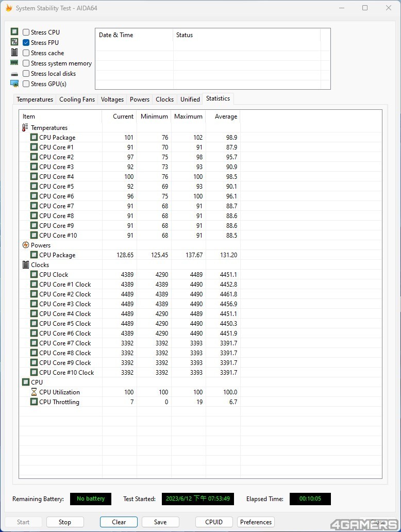Click the greyed Start button

pyautogui.click(x=23, y=522)
